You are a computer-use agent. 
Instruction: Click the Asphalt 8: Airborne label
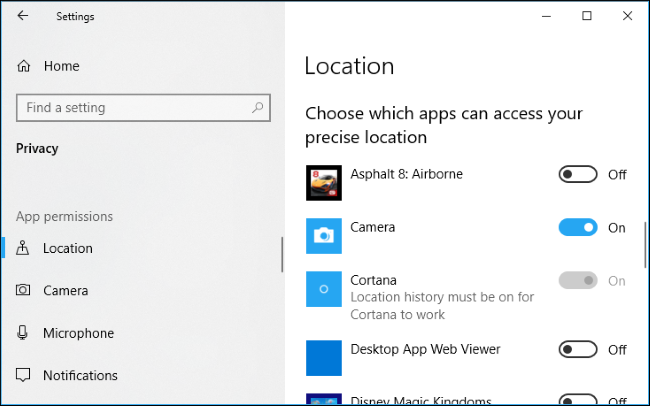click(x=406, y=174)
